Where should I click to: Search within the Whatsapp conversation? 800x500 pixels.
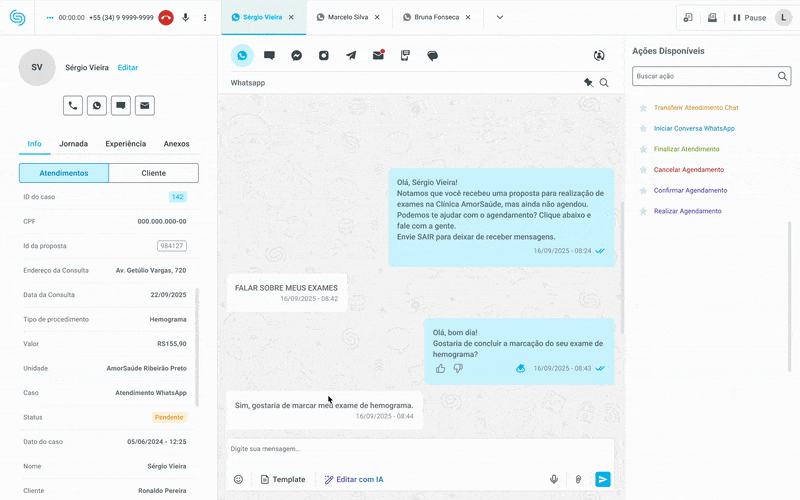pyautogui.click(x=604, y=83)
